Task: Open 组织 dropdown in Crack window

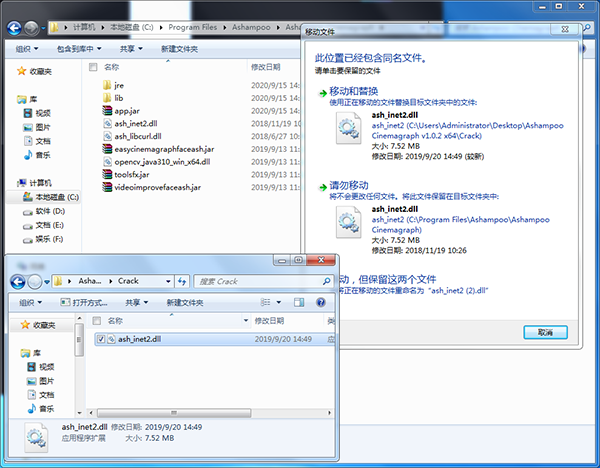Action: [x=31, y=303]
